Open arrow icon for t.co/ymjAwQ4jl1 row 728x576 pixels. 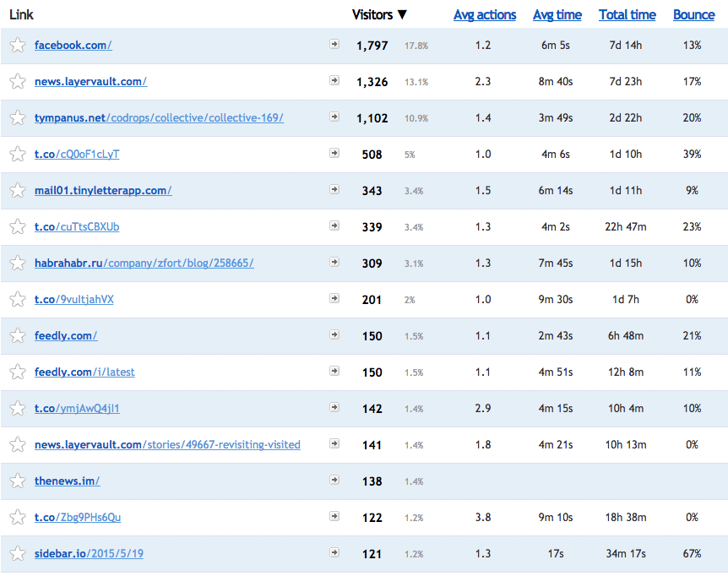(x=334, y=407)
